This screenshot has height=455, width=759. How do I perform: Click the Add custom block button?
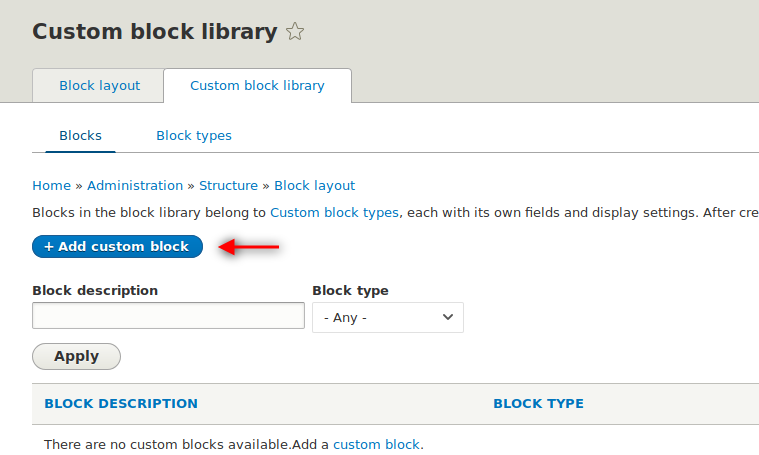tap(117, 246)
